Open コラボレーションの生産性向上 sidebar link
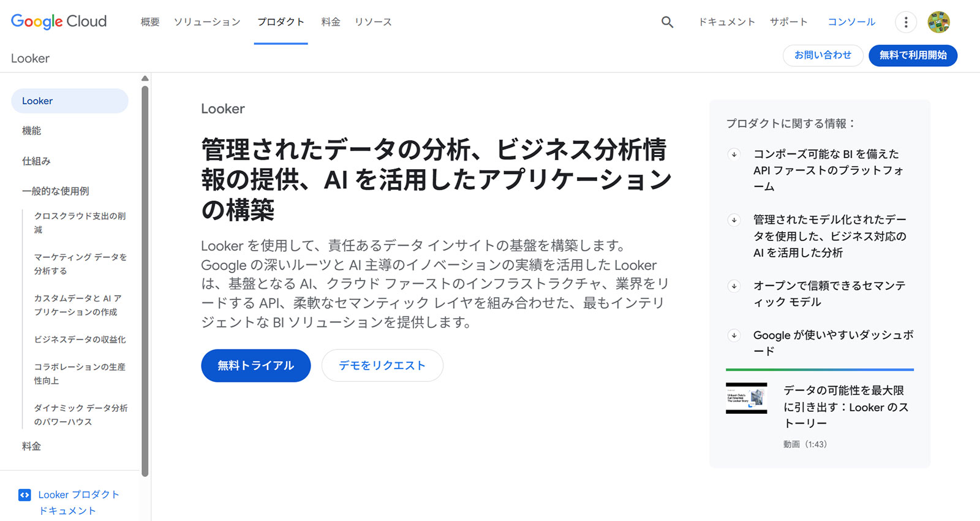This screenshot has height=521, width=980. click(80, 374)
